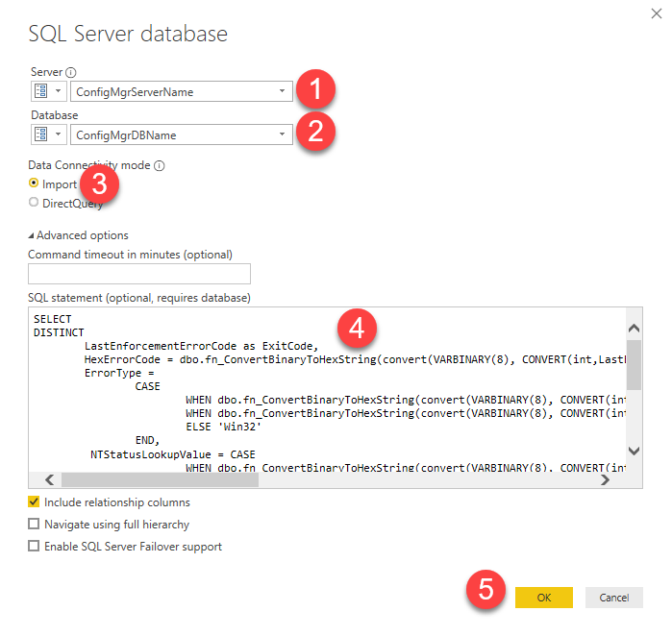This screenshot has height=636, width=672.
Task: Click the Data Connectivity mode info icon
Action: click(x=159, y=166)
